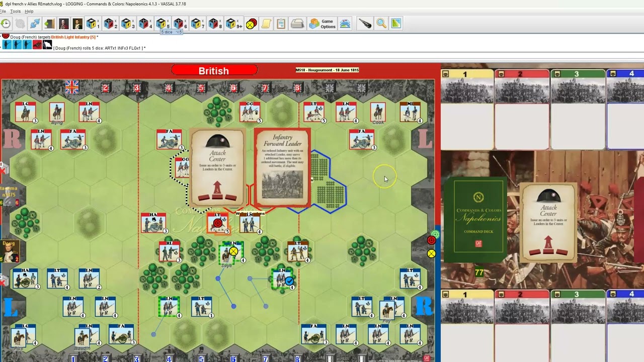The image size is (644, 362).
Task: Click the magnifying glass zoom icon
Action: coord(381,24)
